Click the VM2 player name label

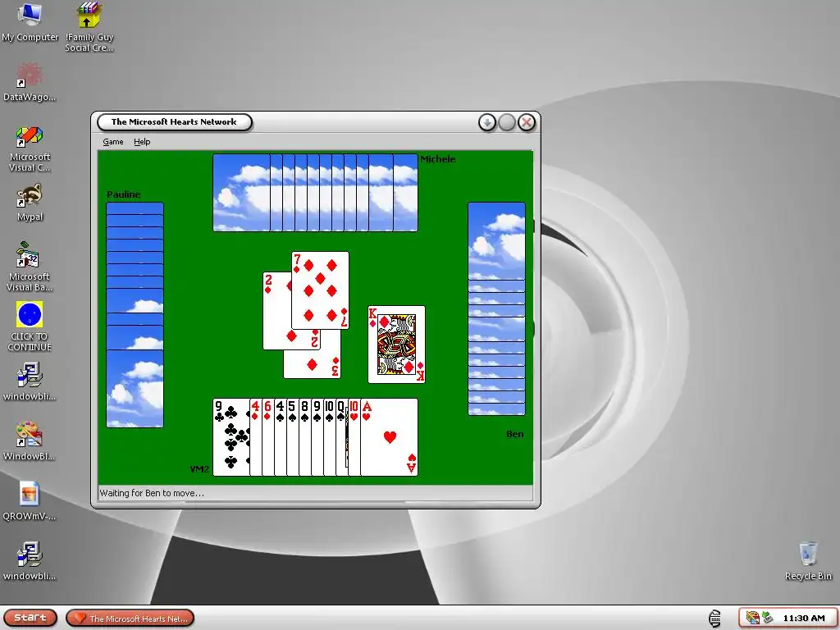[199, 469]
